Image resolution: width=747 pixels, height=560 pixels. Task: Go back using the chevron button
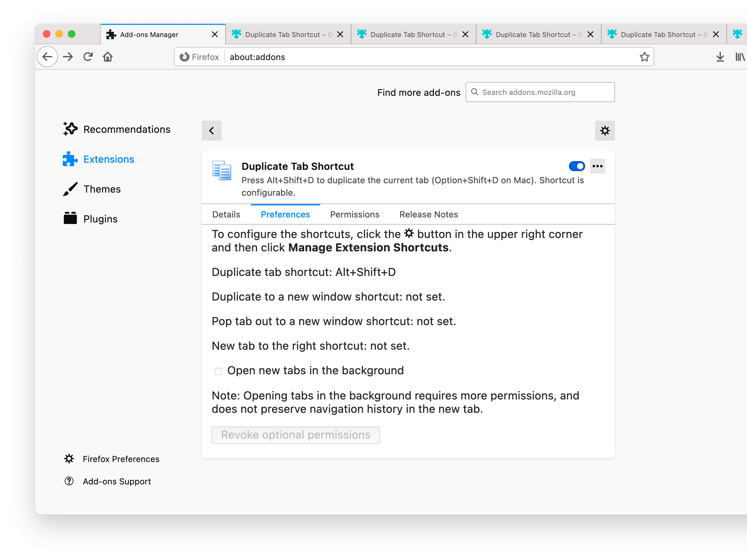click(211, 131)
